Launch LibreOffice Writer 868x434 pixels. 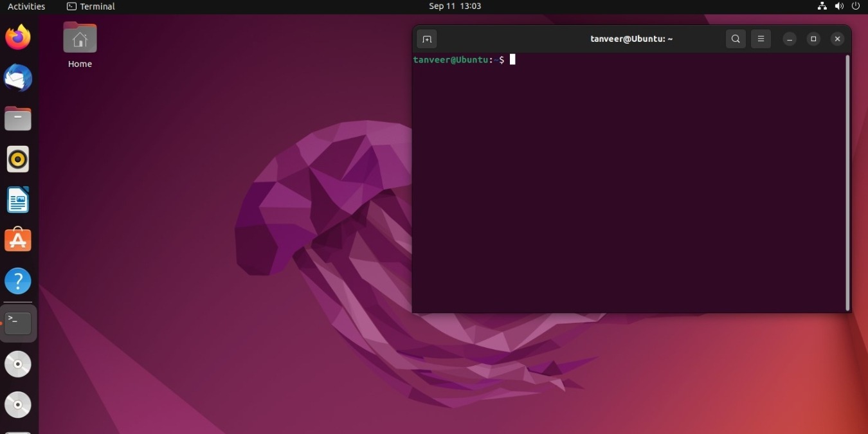click(17, 199)
